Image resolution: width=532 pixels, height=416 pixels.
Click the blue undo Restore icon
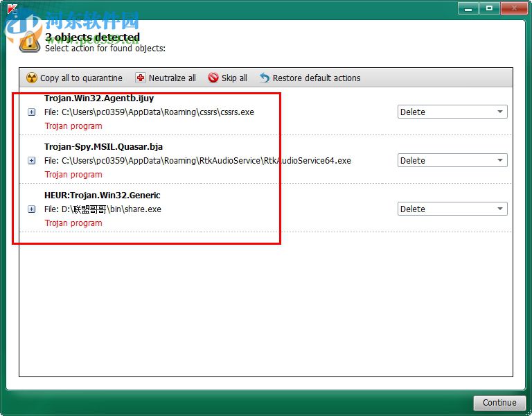point(265,78)
